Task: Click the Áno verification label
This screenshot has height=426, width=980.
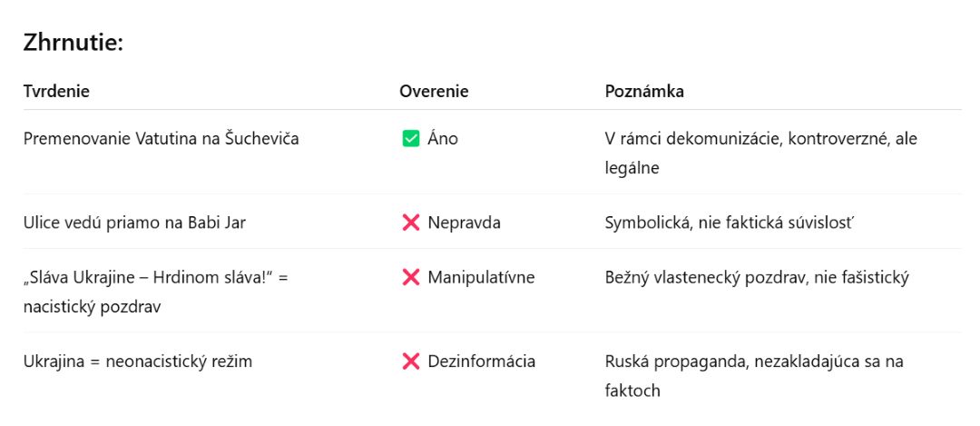Action: (443, 139)
